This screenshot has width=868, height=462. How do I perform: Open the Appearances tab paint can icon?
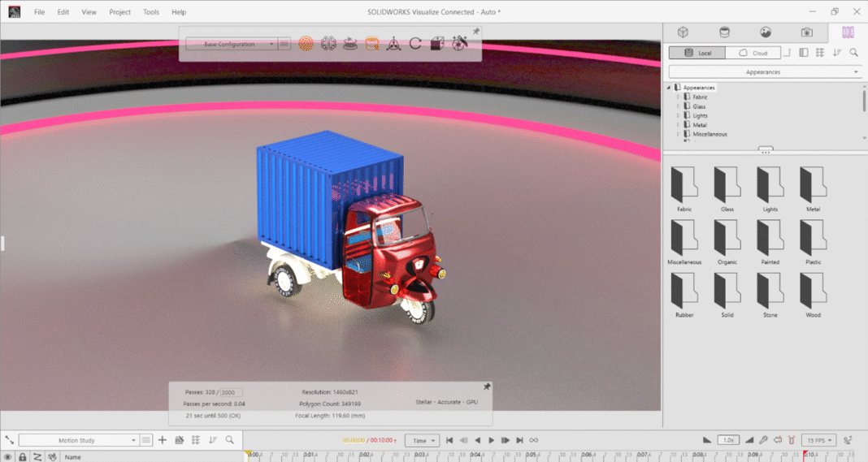point(724,32)
